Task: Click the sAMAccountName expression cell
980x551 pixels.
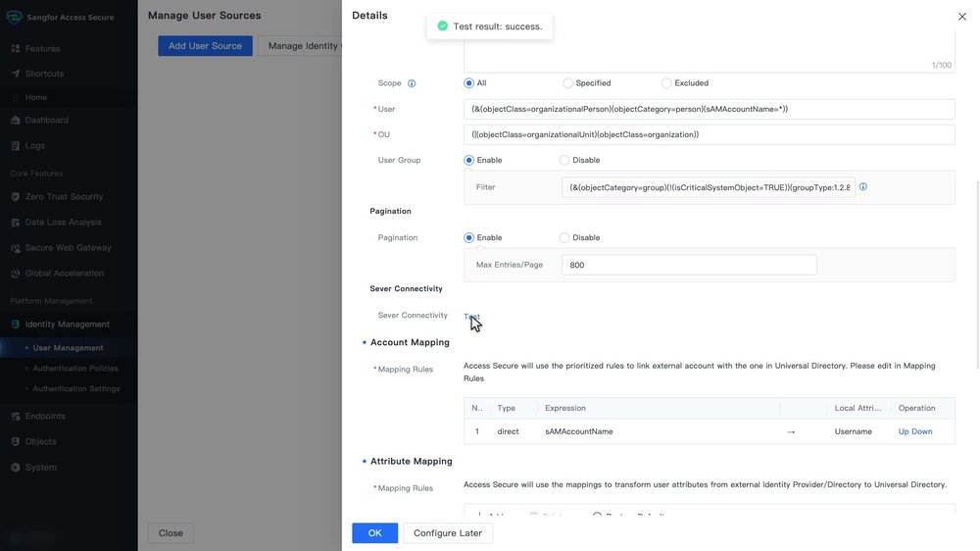Action: coord(579,431)
